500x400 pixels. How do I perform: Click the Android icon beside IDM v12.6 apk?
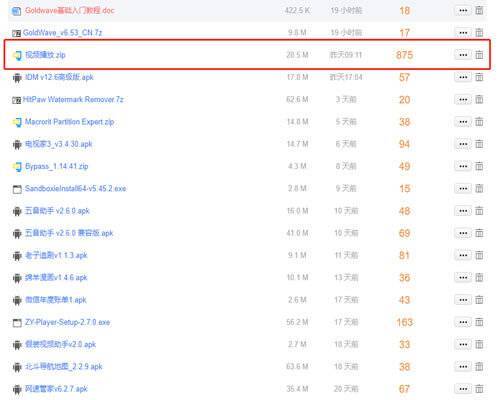(x=17, y=78)
